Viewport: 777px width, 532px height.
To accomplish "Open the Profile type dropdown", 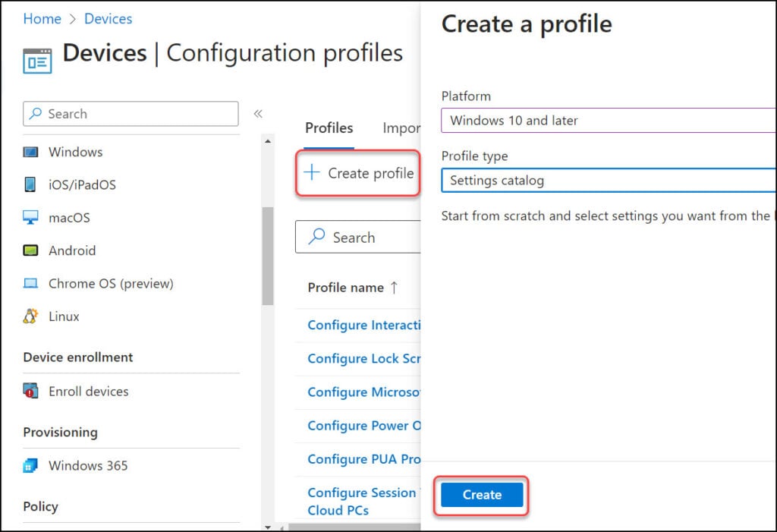I will [609, 181].
